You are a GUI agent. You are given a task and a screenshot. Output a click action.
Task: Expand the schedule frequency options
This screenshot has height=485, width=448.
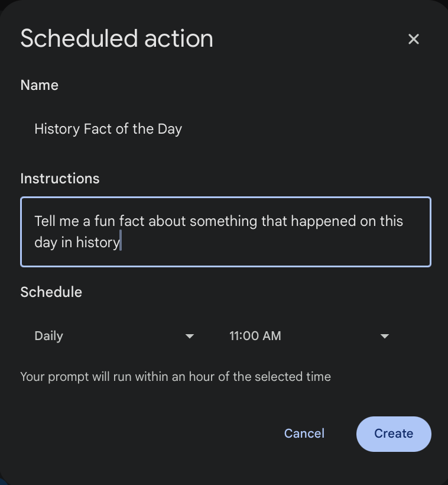(x=189, y=336)
